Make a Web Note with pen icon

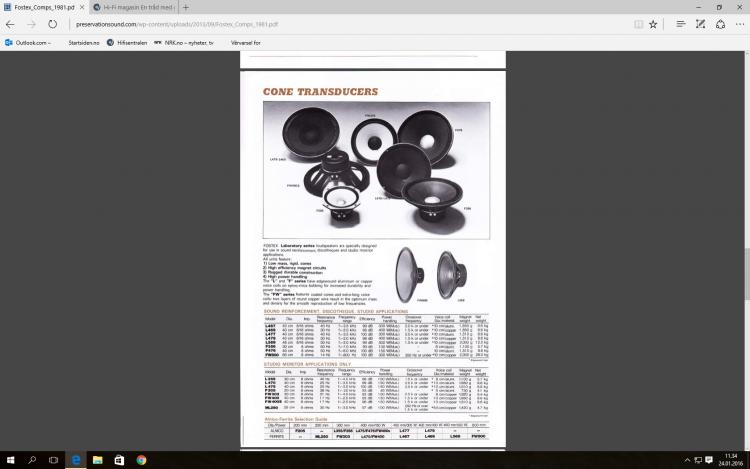point(700,24)
